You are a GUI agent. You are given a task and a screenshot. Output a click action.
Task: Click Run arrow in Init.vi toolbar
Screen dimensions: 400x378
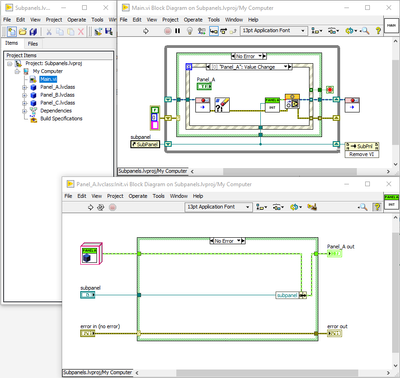[90, 207]
